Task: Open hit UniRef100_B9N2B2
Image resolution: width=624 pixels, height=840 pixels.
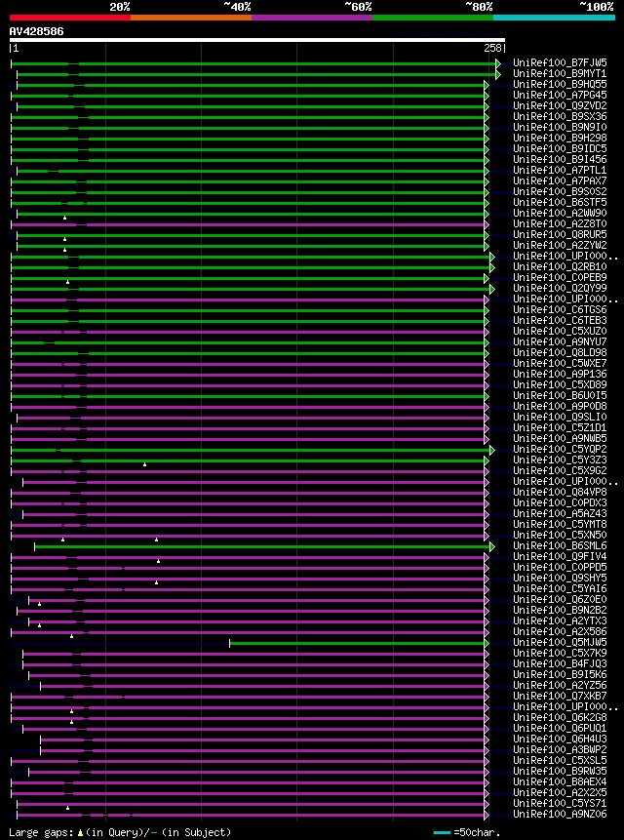Action: (560, 610)
